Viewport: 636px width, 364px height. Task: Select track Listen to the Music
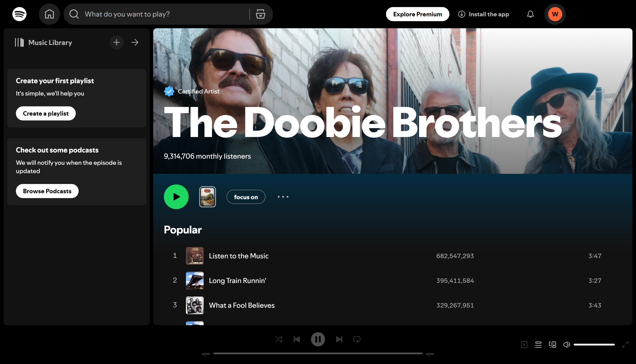[x=239, y=256]
